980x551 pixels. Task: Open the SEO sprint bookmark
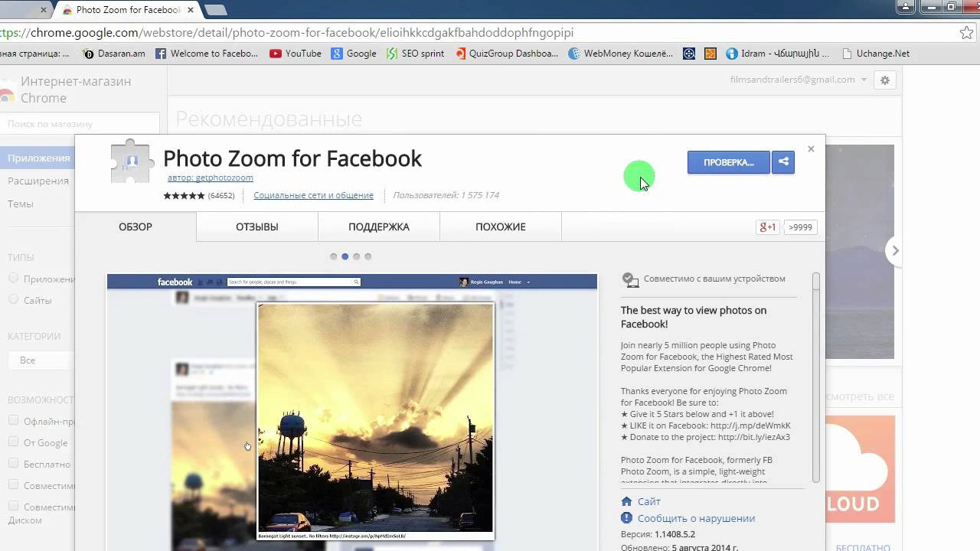415,54
